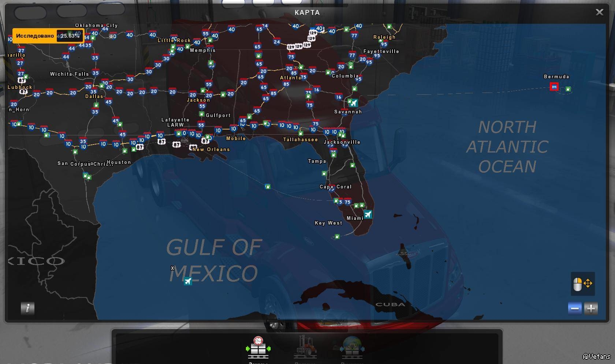Image resolution: width=615 pixels, height=364 pixels.
Task: Click the GULF OF MEXICO label
Action: coord(214,260)
